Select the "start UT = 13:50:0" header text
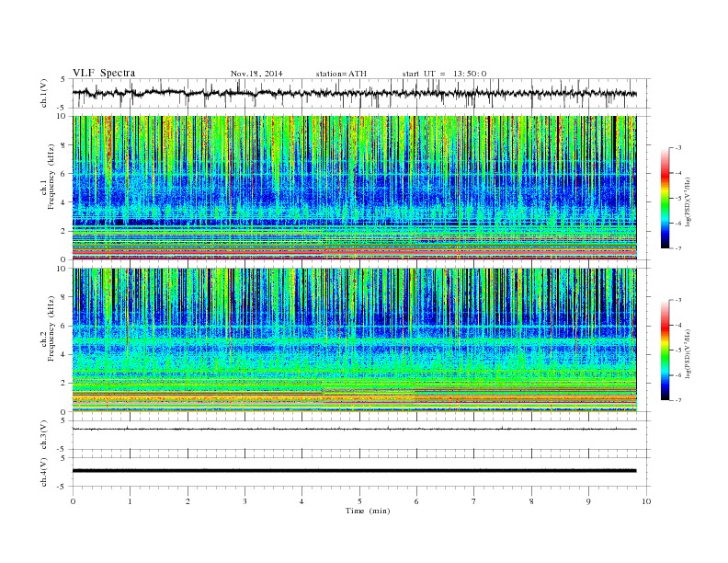The width and height of the screenshot is (728, 563). [x=444, y=74]
